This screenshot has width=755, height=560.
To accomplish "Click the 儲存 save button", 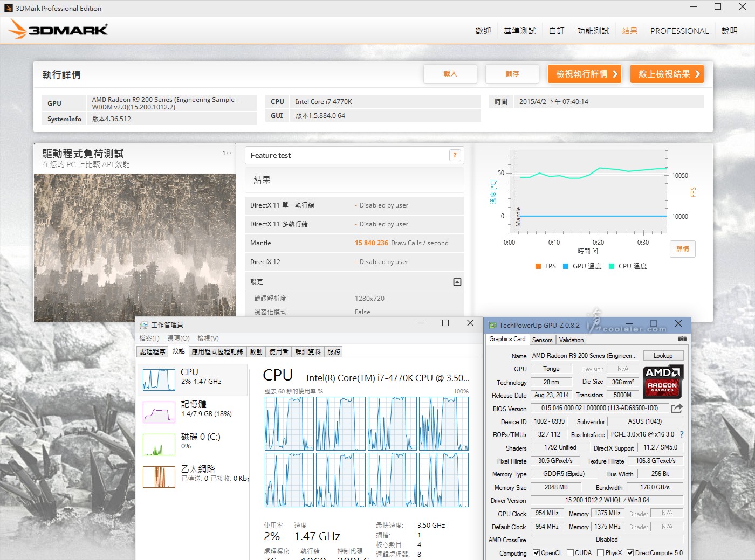I will coord(512,74).
